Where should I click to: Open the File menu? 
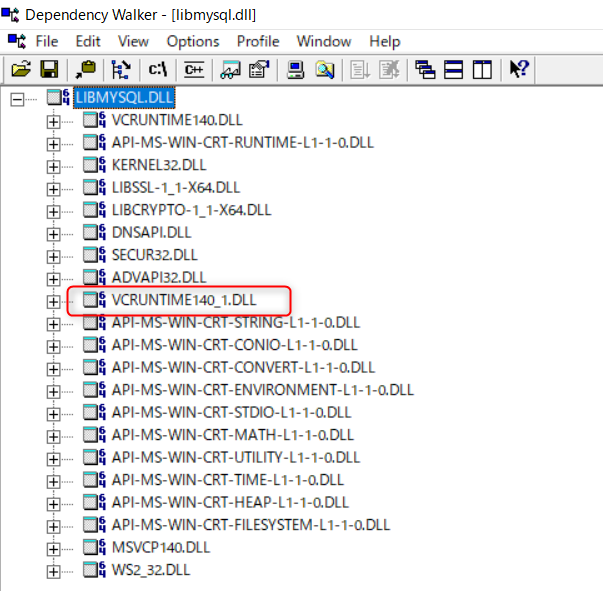(x=47, y=41)
